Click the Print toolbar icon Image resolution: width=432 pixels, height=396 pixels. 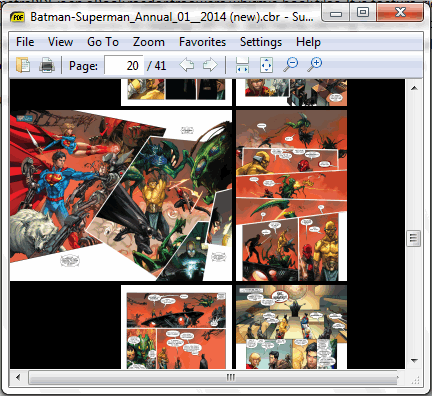(x=47, y=65)
